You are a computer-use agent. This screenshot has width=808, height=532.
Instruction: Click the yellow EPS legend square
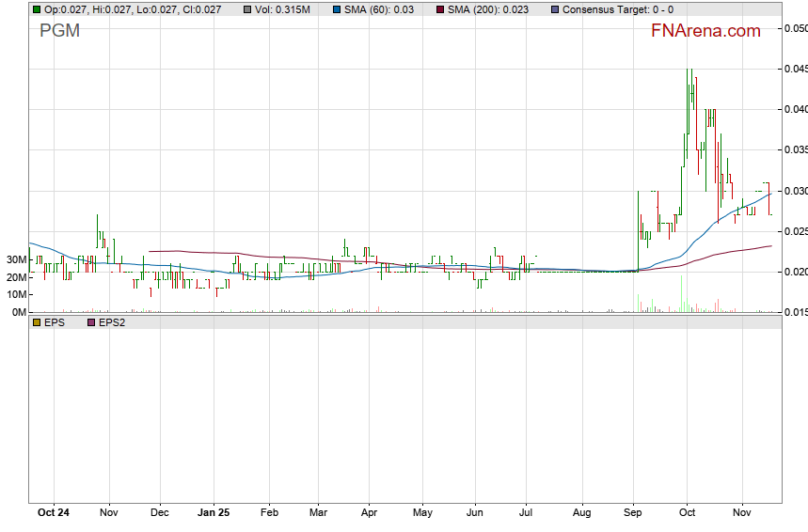(37, 322)
